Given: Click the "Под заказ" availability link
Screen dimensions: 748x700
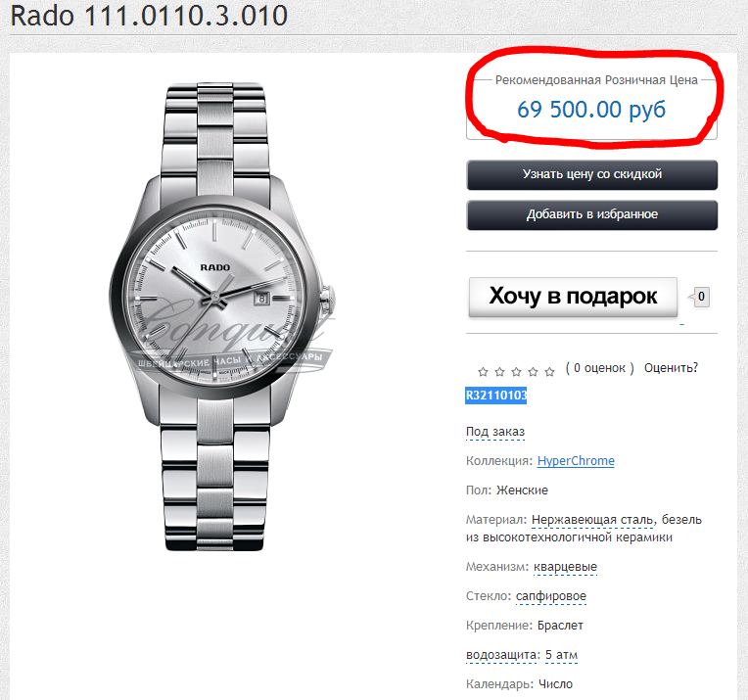Looking at the screenshot, I should 495,432.
